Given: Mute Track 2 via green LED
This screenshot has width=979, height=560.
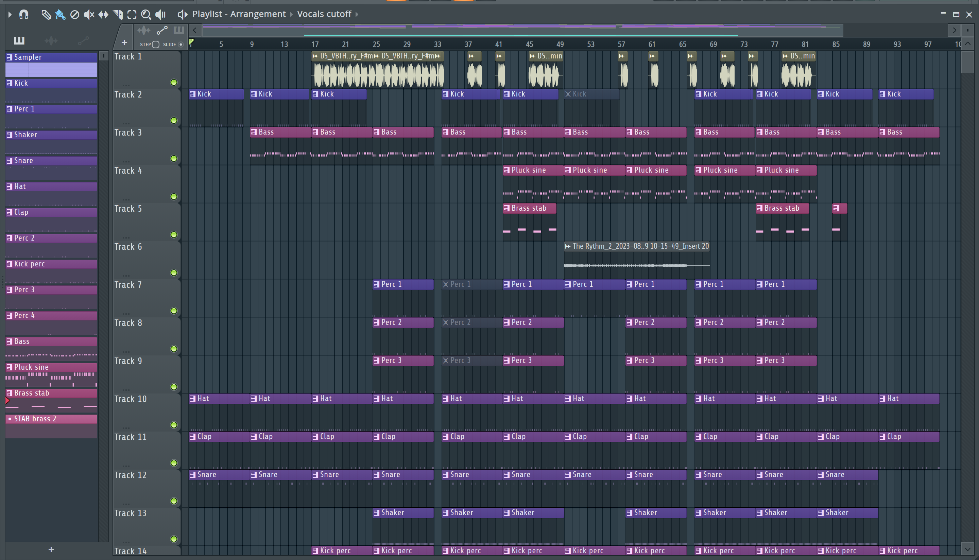Looking at the screenshot, I should pos(174,120).
